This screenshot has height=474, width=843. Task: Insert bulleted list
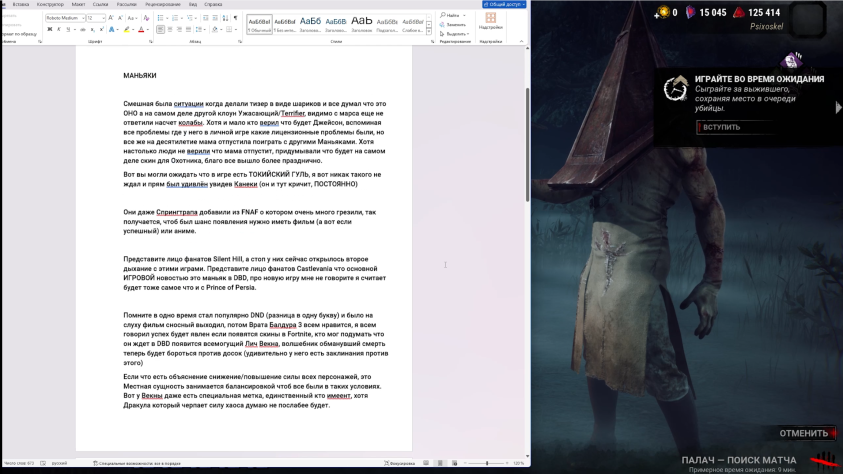160,18
